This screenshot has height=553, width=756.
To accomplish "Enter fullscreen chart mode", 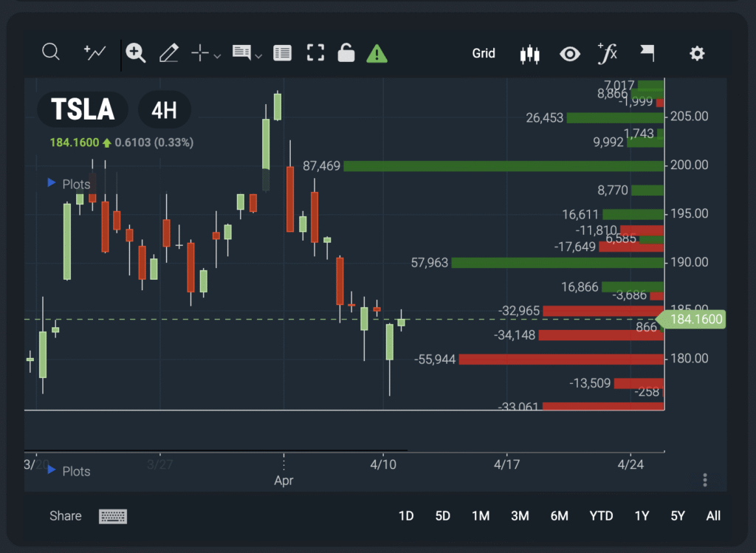I will [316, 52].
